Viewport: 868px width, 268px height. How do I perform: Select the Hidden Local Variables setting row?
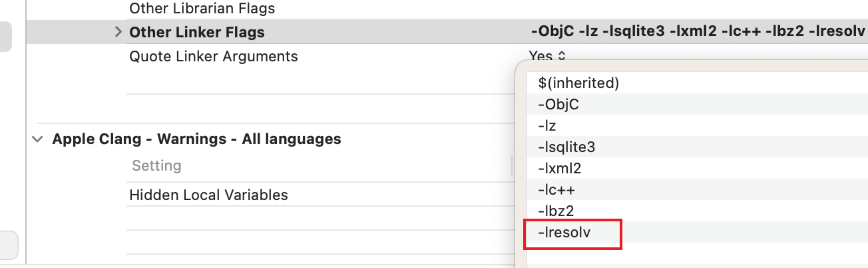[x=208, y=195]
